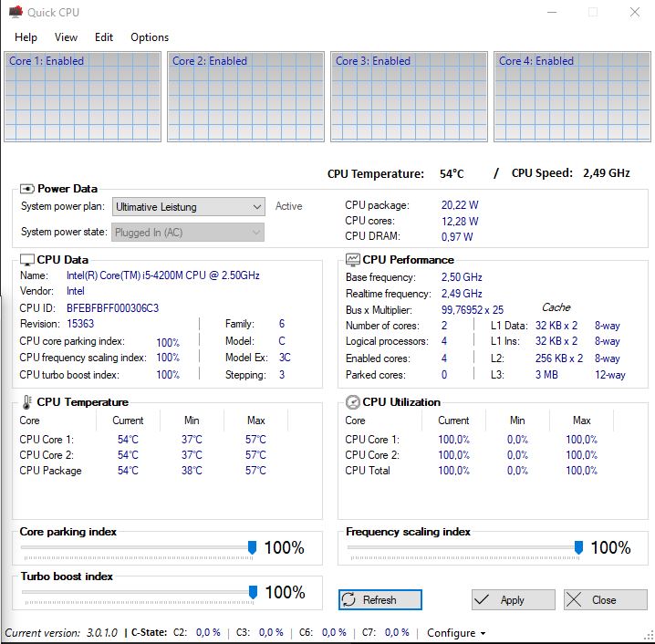Click the CPU Data monitor icon
Viewport: 655px width, 644px height.
point(27,260)
